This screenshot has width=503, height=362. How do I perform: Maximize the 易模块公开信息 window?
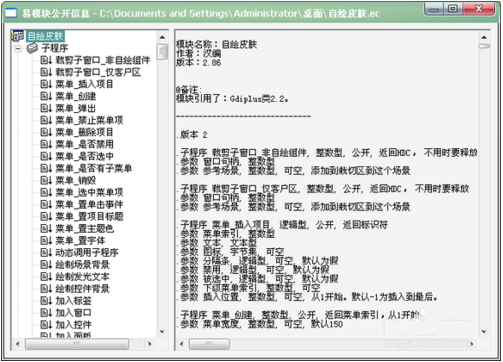[x=453, y=9]
